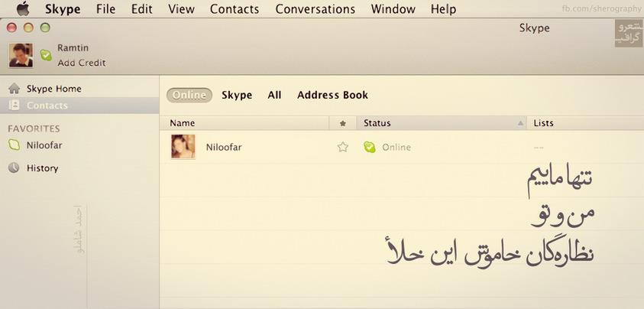The image size is (644, 309).
Task: Sort by the star favorites column header
Action: point(343,123)
